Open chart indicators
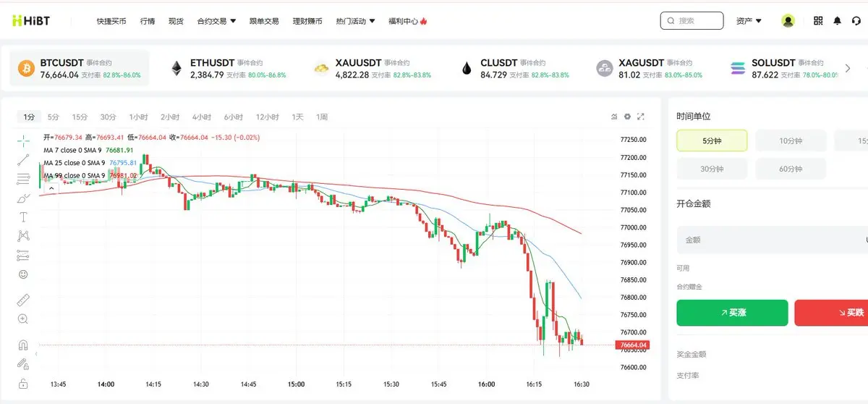Image resolution: width=868 pixels, height=404 pixels. click(614, 117)
